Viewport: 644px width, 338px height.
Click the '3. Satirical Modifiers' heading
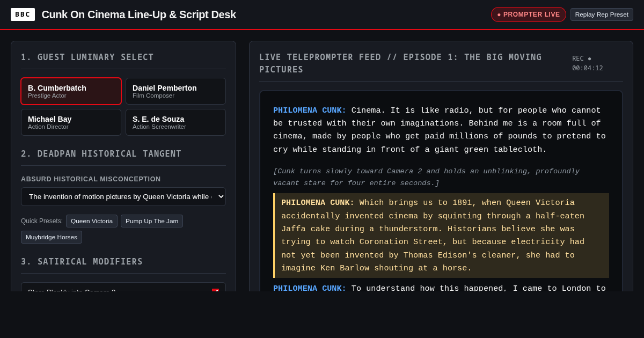click(x=82, y=262)
